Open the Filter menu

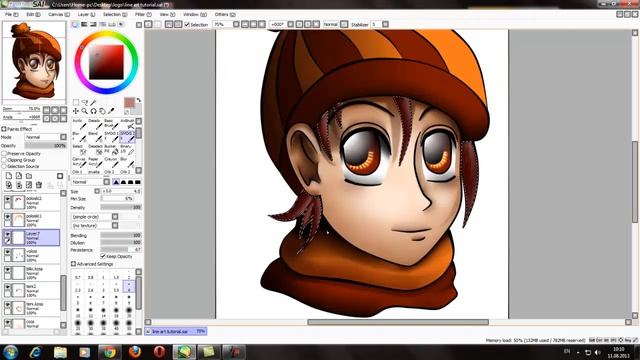143,14
